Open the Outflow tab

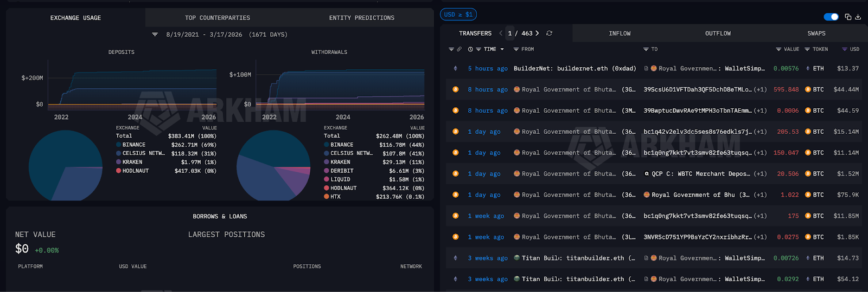[718, 34]
